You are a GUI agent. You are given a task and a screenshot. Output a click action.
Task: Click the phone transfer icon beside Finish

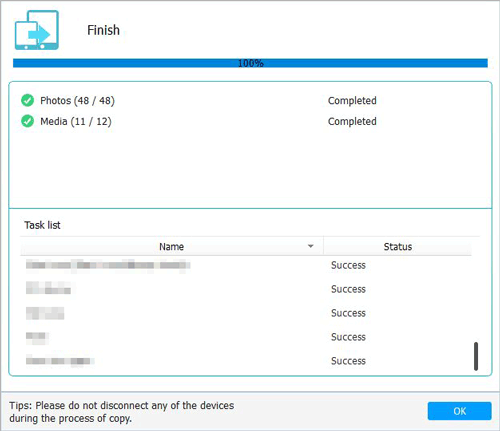pos(37,30)
